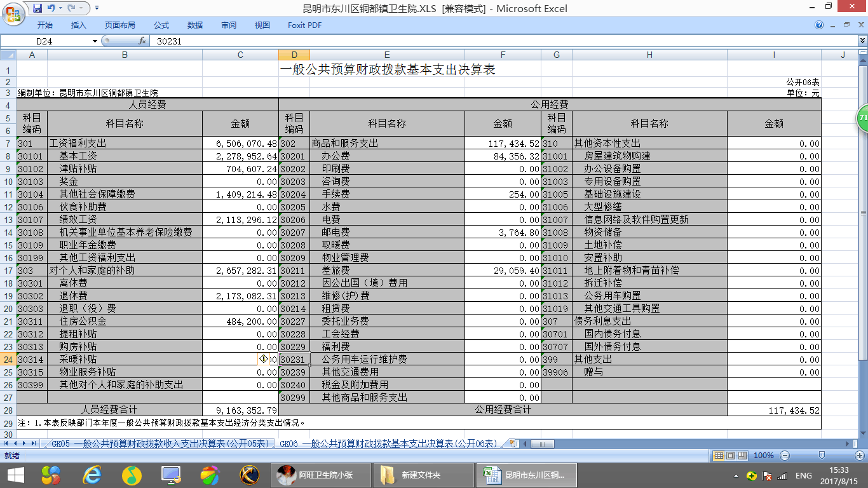This screenshot has height=488, width=868.
Task: Click the error indicator icon at row 24
Action: [x=264, y=359]
